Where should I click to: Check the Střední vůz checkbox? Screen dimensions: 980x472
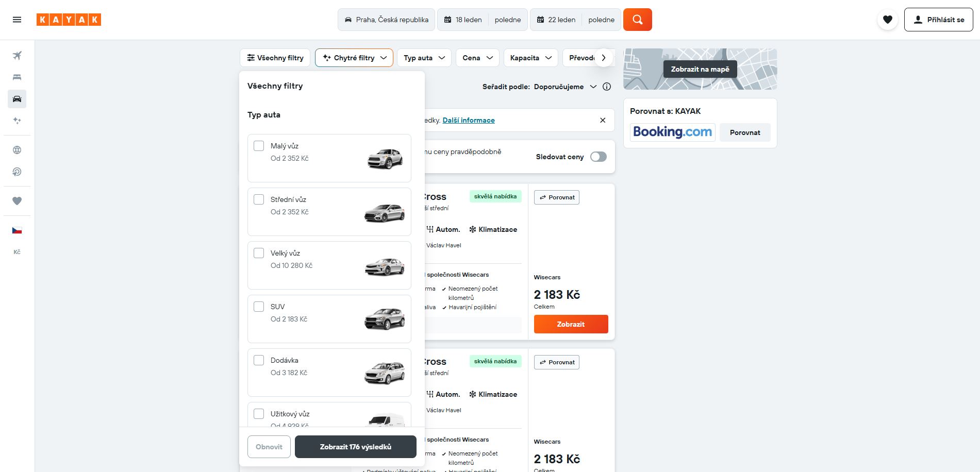pyautogui.click(x=259, y=199)
